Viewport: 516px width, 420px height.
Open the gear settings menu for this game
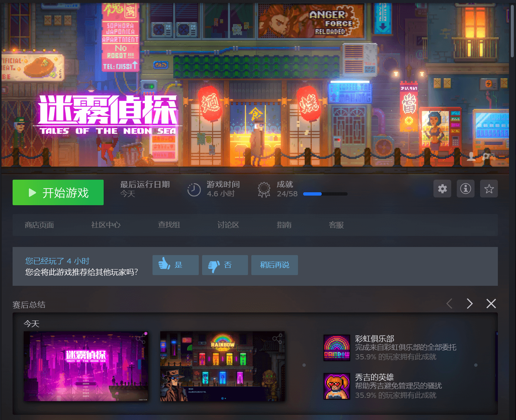point(442,189)
